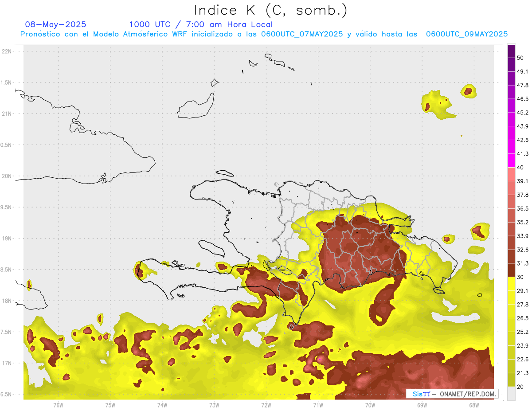Click the dark purple swatch above 50

pos(511,51)
